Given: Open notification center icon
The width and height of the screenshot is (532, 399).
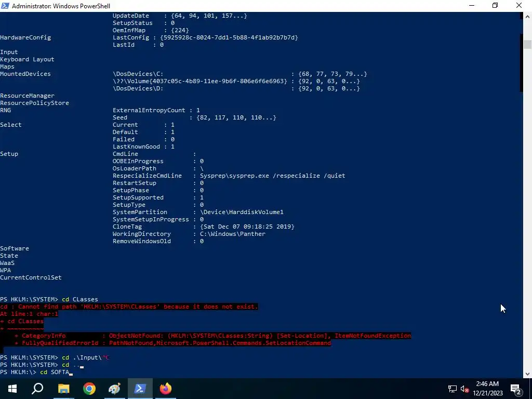Looking at the screenshot, I should pyautogui.click(x=515, y=389).
